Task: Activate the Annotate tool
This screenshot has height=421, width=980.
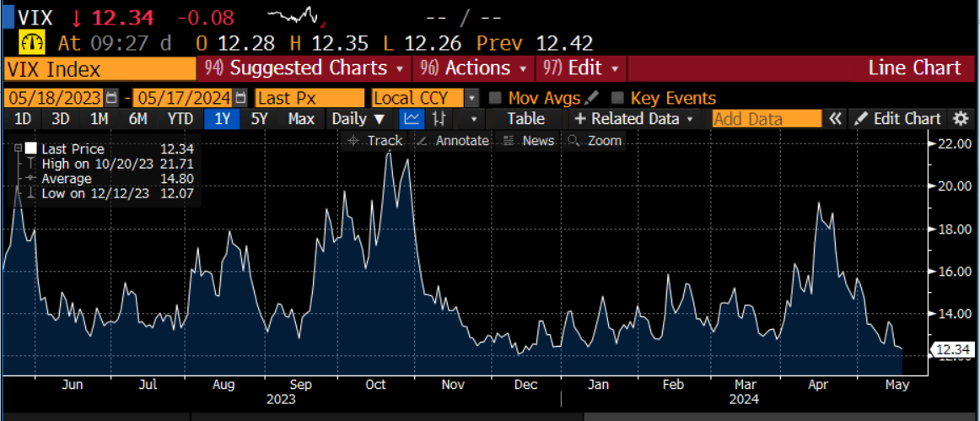Action: click(x=453, y=141)
